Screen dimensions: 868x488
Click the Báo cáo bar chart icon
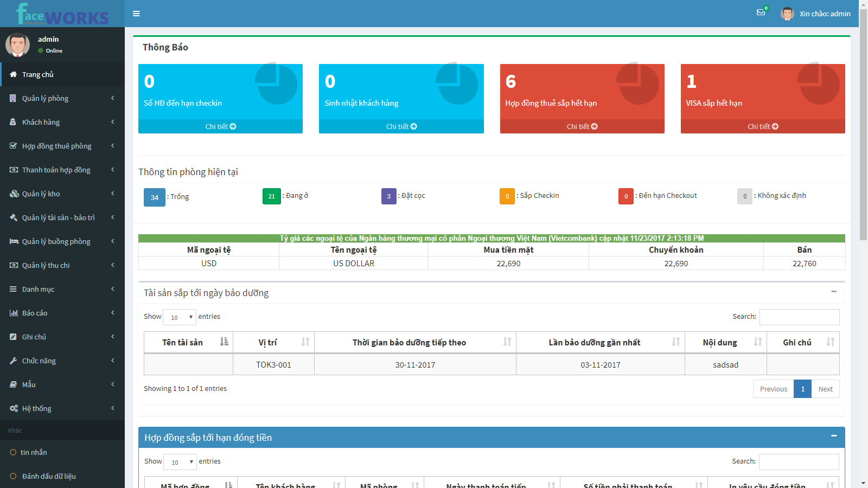point(14,313)
